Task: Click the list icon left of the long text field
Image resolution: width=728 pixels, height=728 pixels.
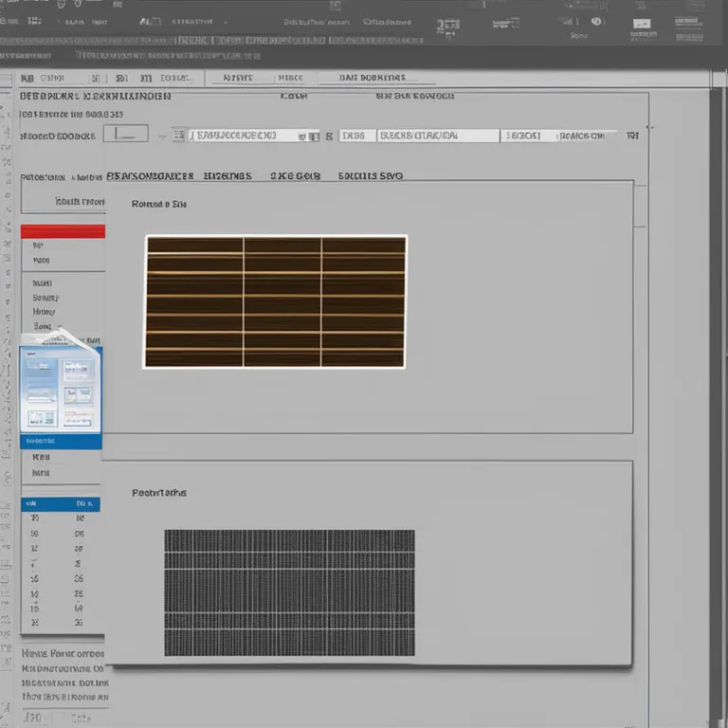Action: (179, 136)
